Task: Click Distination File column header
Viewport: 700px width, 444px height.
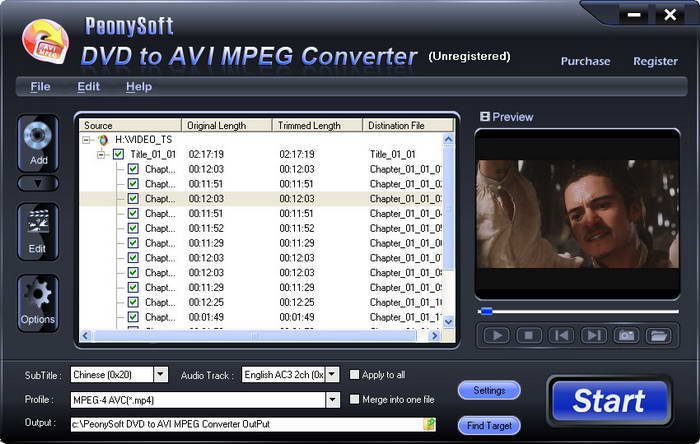Action: (x=408, y=125)
